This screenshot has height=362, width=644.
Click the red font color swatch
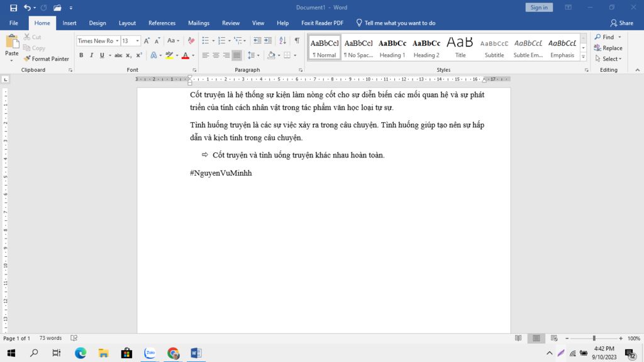pyautogui.click(x=184, y=55)
